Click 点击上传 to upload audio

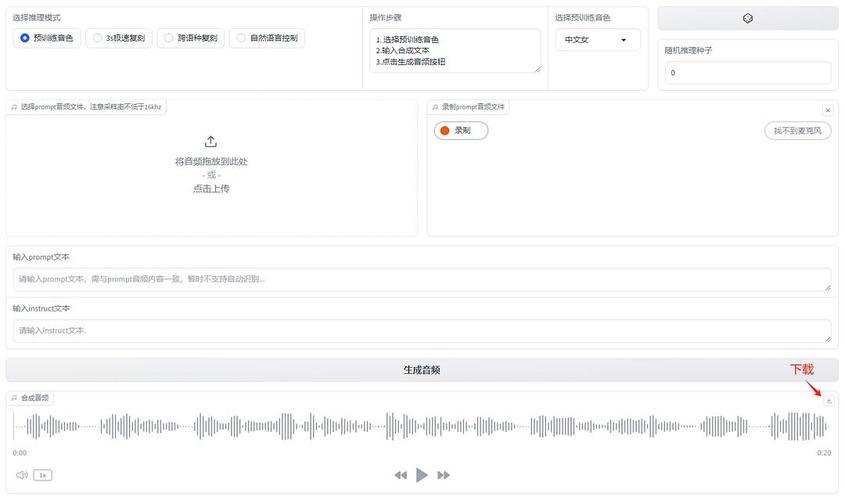(211, 189)
